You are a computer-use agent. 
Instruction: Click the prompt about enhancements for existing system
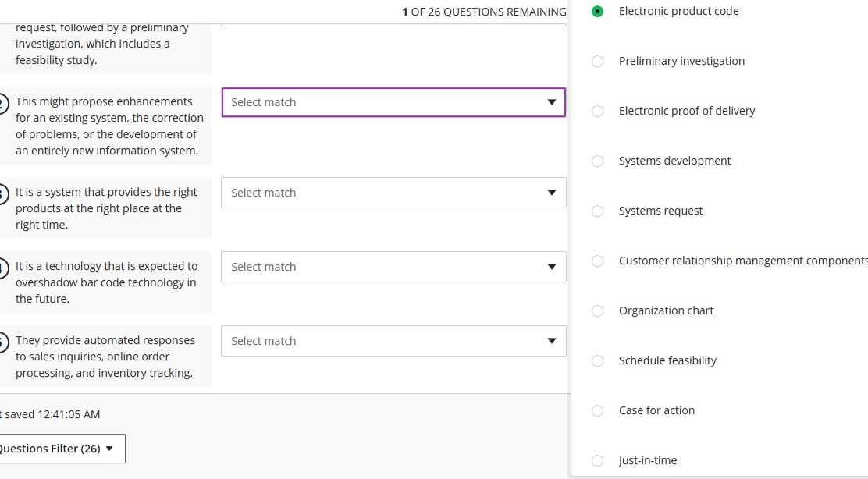click(109, 126)
